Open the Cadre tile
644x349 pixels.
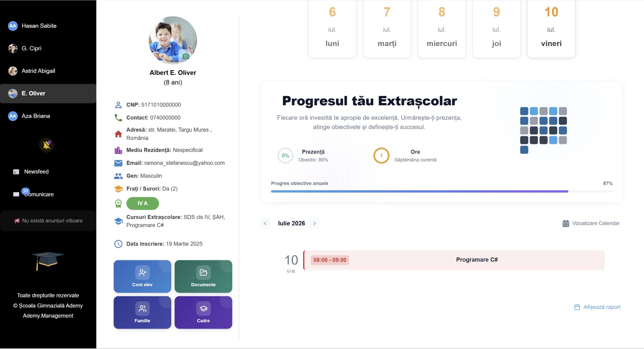203,312
